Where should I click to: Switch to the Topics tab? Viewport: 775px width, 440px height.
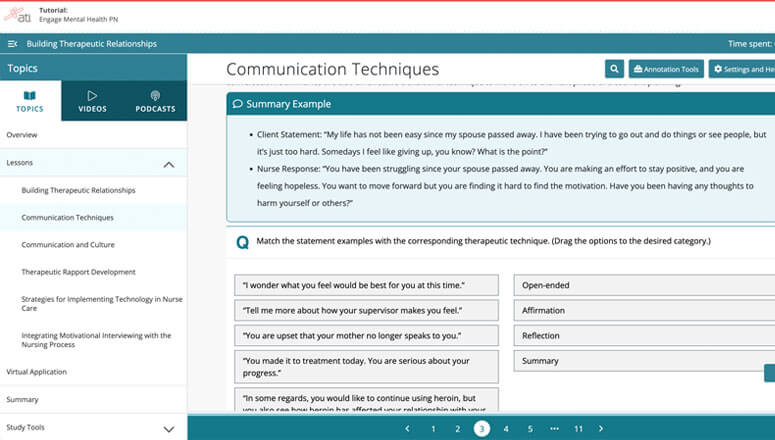tap(30, 101)
